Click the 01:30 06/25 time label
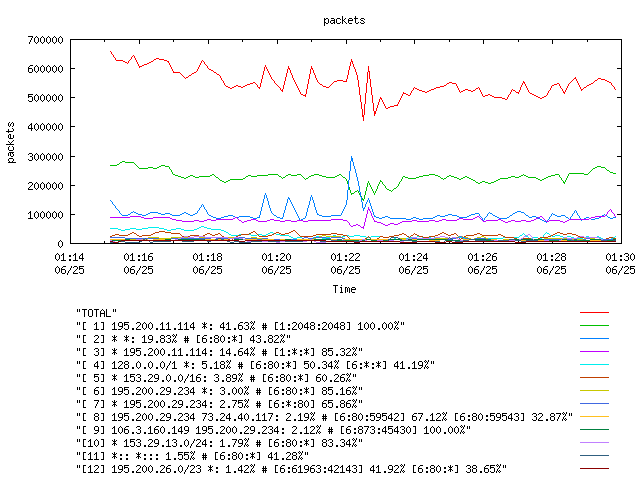Screen dimensions: 640x480 pos(620,264)
